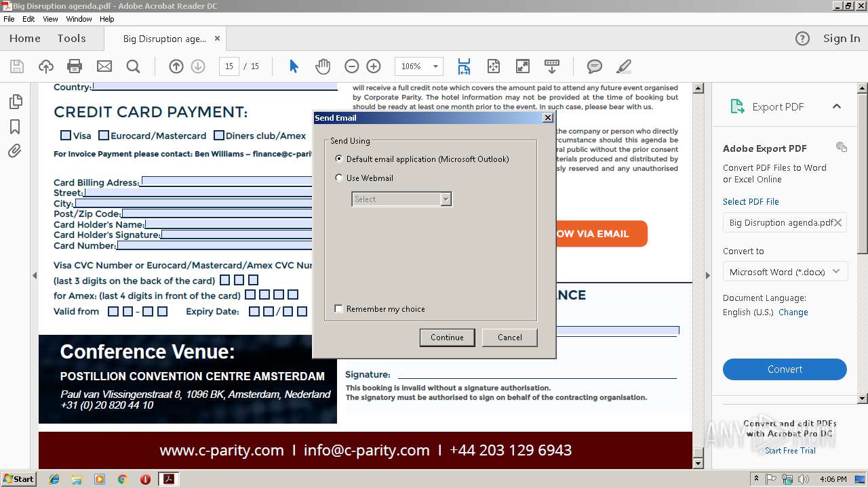Close the Big Disruption agenda tab

click(218, 39)
